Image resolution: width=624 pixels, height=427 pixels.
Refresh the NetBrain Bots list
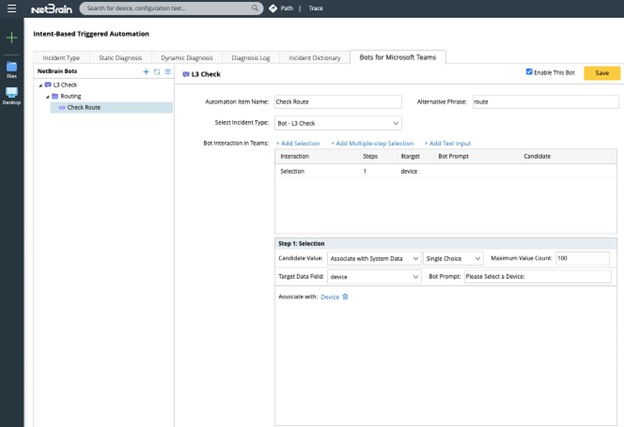coord(157,72)
